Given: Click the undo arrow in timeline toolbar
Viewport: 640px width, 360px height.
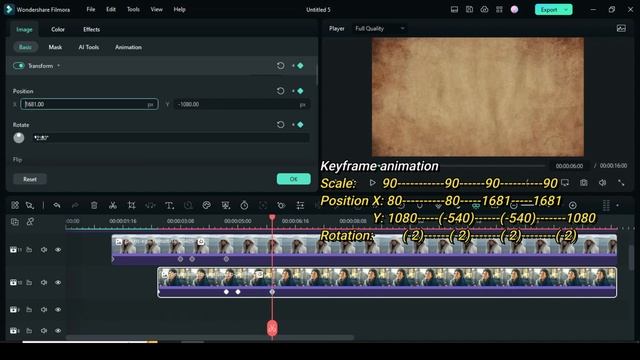Looking at the screenshot, I should [57, 205].
